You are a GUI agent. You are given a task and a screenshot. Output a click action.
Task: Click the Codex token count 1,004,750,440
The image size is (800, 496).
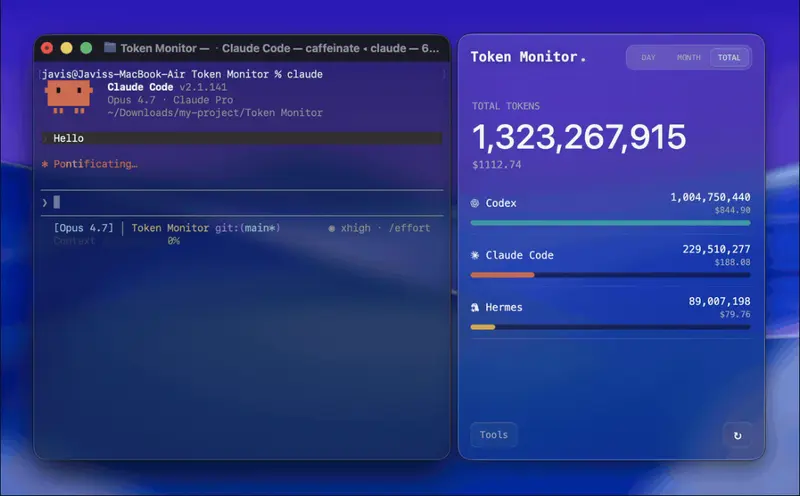click(x=710, y=197)
